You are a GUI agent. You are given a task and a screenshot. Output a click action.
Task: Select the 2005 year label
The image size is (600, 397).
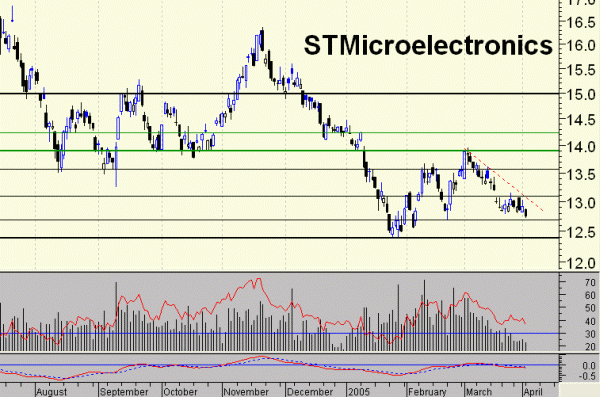(x=359, y=392)
